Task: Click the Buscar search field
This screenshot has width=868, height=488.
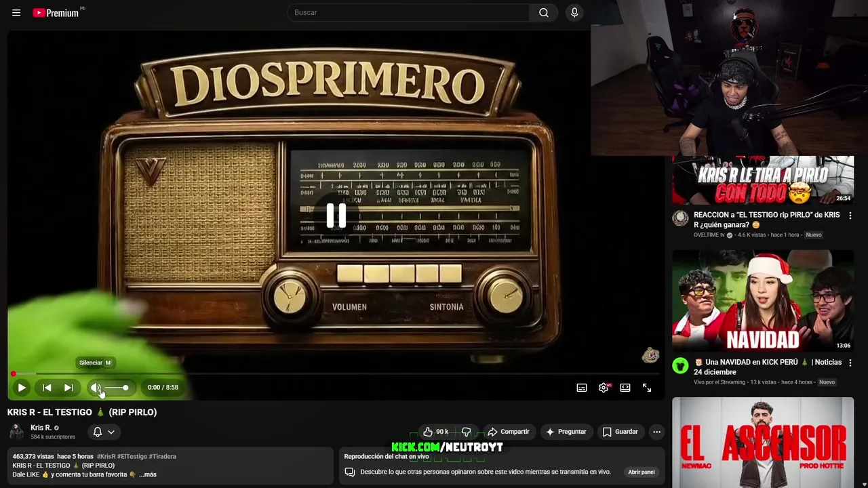Action: (408, 12)
